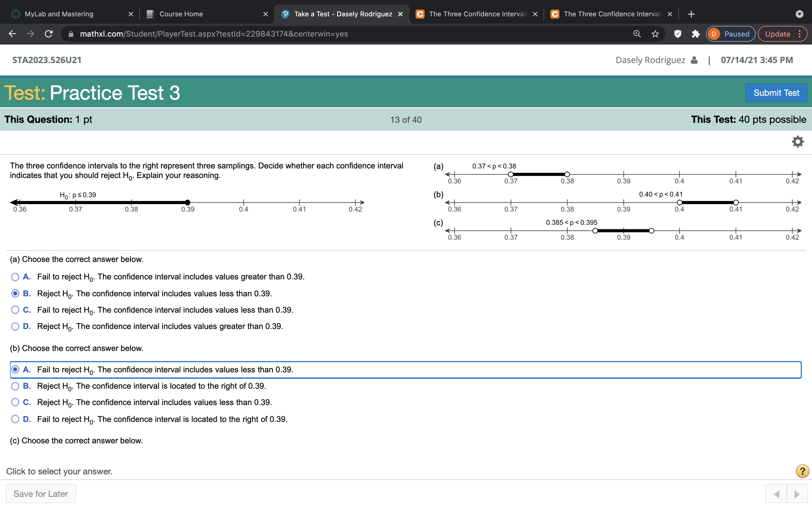Open the browser extensions puzzle icon
812x507 pixels.
click(x=696, y=34)
